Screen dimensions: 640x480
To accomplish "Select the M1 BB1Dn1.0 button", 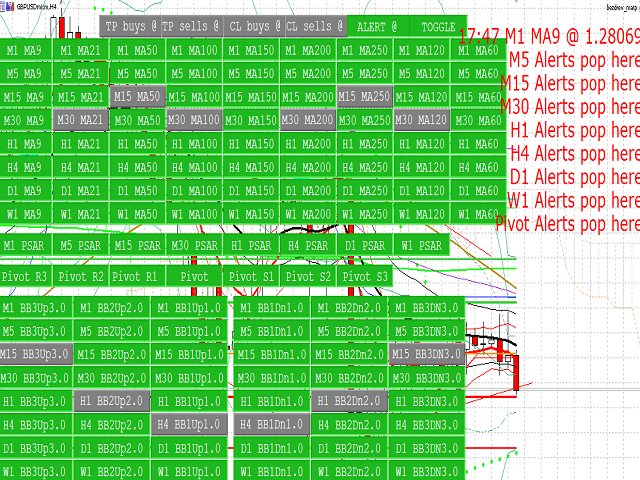I will pyautogui.click(x=271, y=308).
